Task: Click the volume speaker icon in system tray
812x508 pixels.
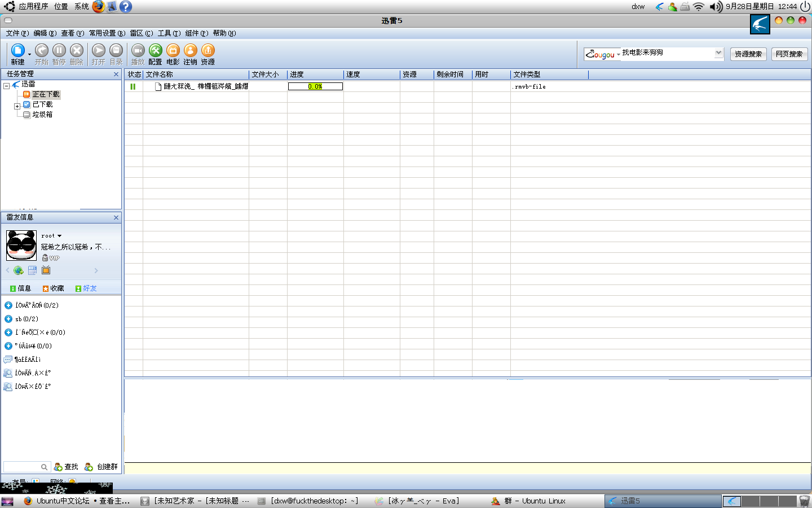Action: pos(716,7)
